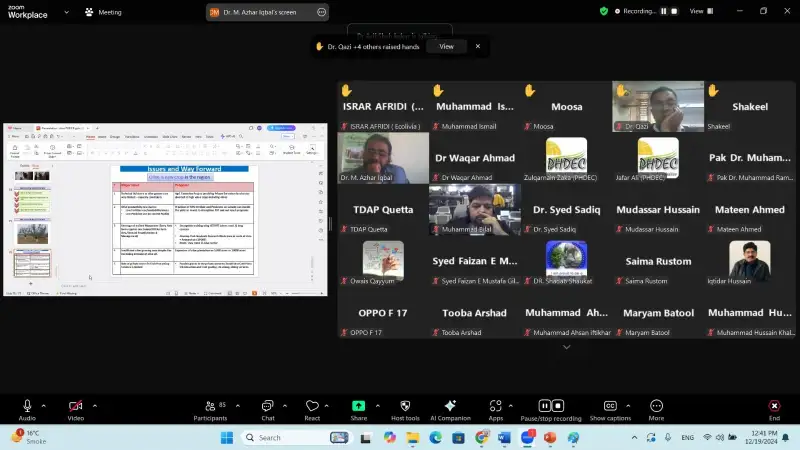Click the ENG language indicator

pos(688,437)
